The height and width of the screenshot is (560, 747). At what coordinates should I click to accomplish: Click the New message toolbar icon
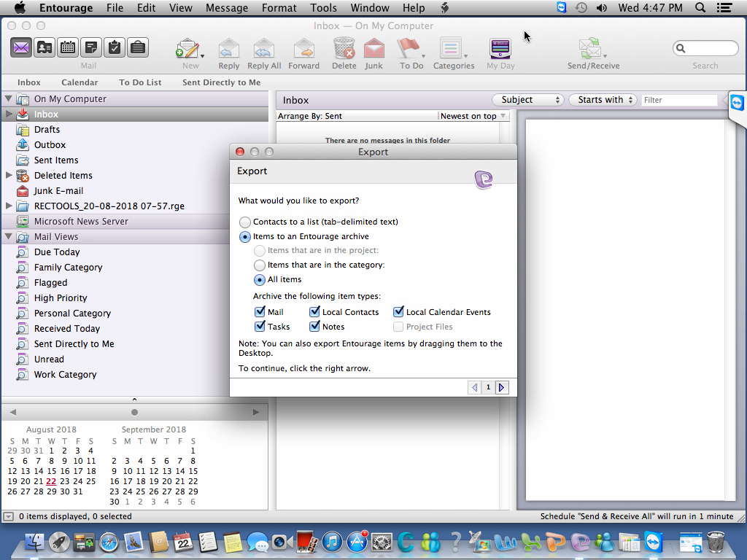pyautogui.click(x=187, y=49)
